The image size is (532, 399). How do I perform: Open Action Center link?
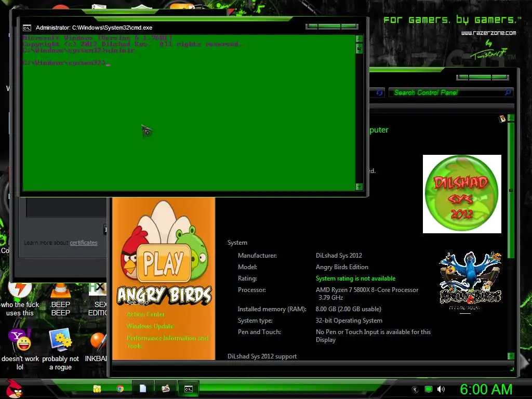pos(145,314)
